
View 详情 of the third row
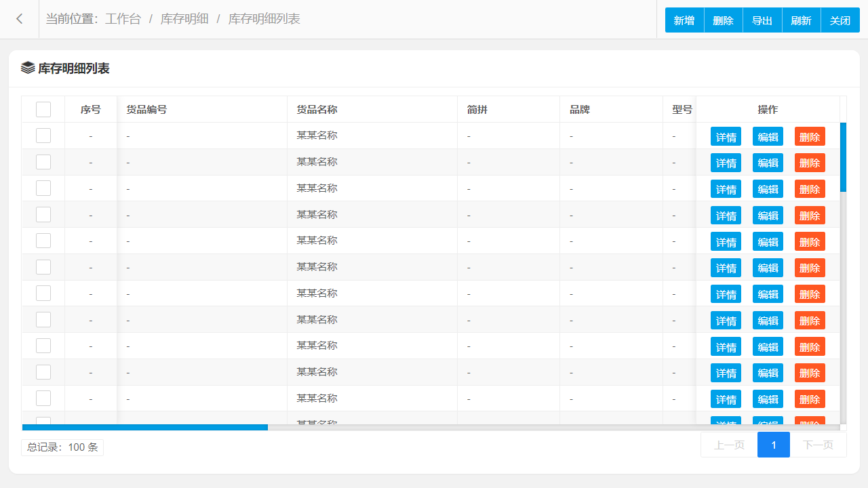click(726, 189)
